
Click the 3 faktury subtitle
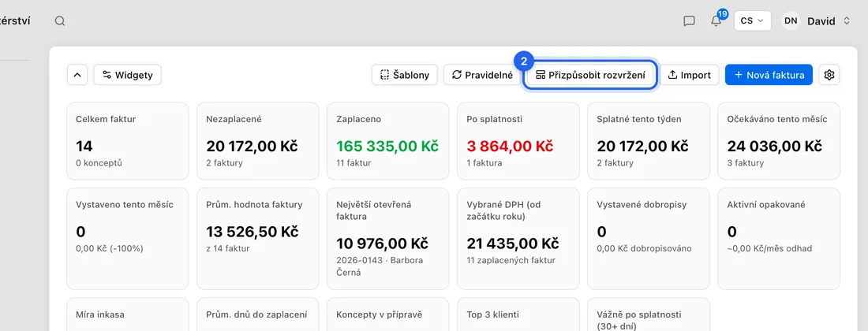745,163
